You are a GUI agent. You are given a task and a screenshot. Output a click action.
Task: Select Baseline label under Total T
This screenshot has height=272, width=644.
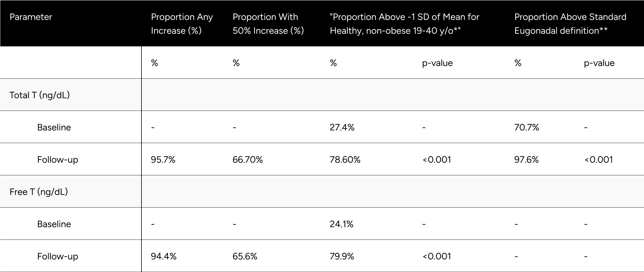[54, 127]
